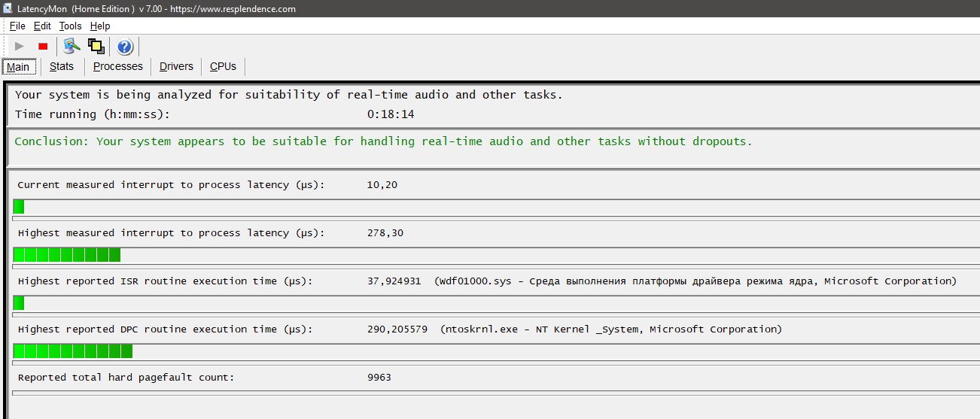980x419 pixels.
Task: Click the green Start monitor play icon
Action: coord(20,47)
